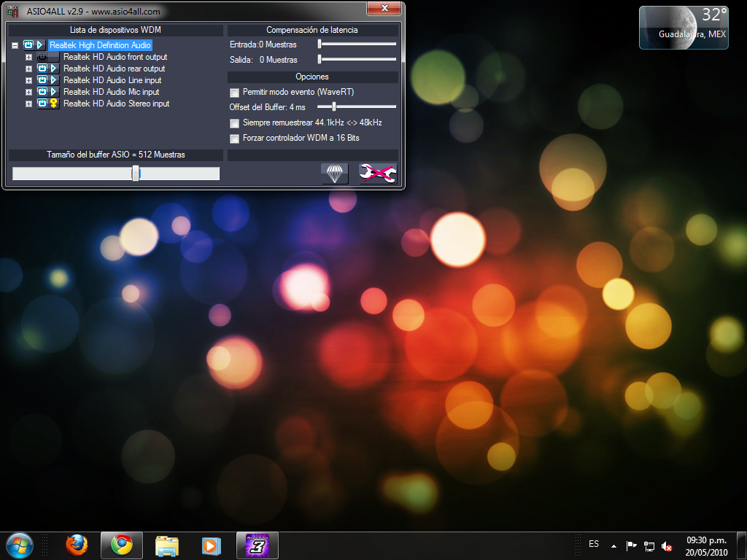Switch to Google Chrome in taskbar

point(122,545)
